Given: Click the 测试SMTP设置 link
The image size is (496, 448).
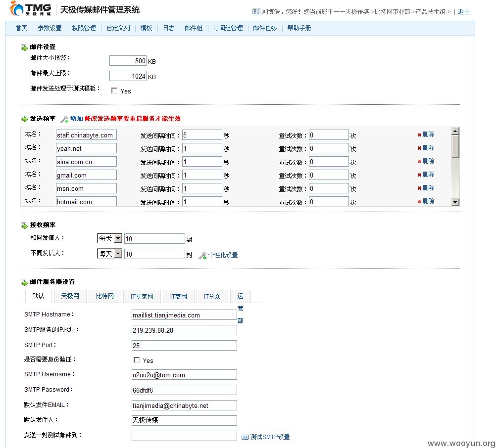Looking at the screenshot, I should pyautogui.click(x=270, y=437).
